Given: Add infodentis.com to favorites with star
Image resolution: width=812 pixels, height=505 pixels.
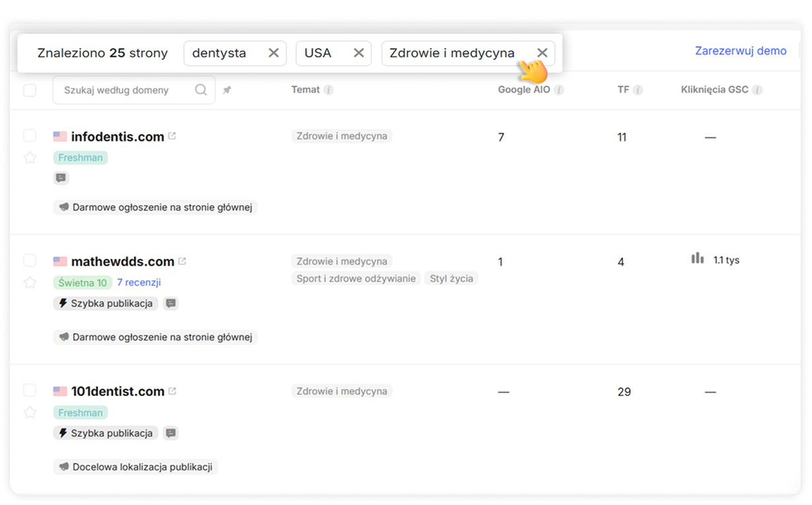Looking at the screenshot, I should 30,157.
